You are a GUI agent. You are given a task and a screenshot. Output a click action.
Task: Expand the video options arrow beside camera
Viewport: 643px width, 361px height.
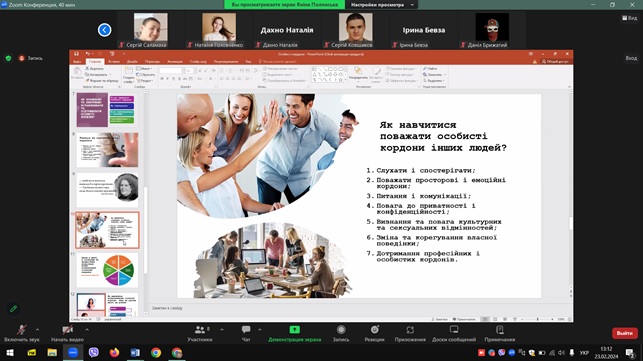(87, 329)
